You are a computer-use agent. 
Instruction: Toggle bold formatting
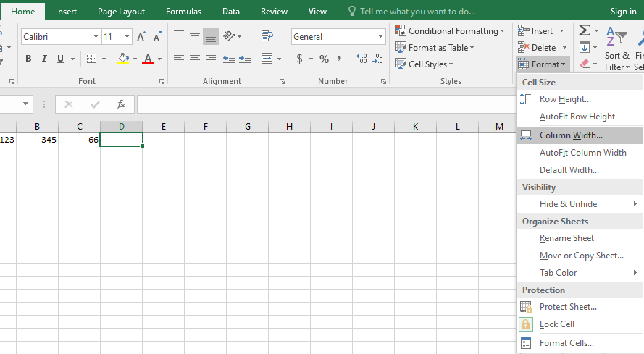[28, 59]
